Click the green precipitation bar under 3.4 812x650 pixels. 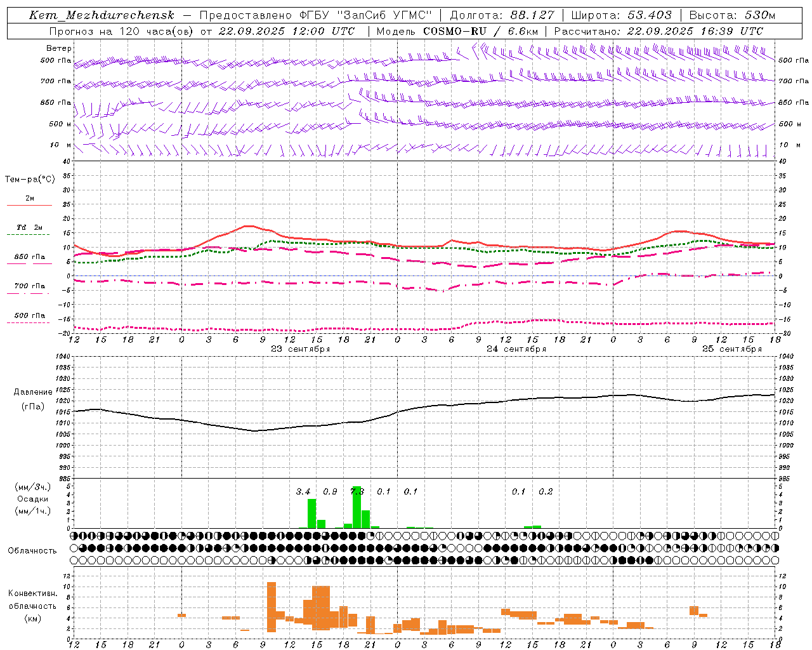(311, 514)
